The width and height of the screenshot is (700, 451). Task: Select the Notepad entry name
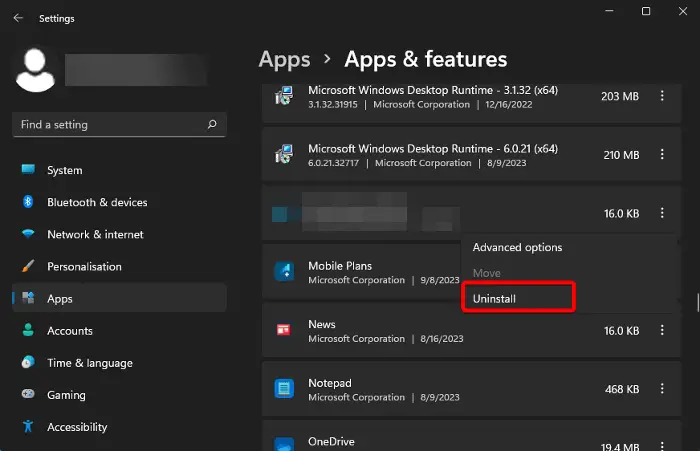(x=329, y=383)
